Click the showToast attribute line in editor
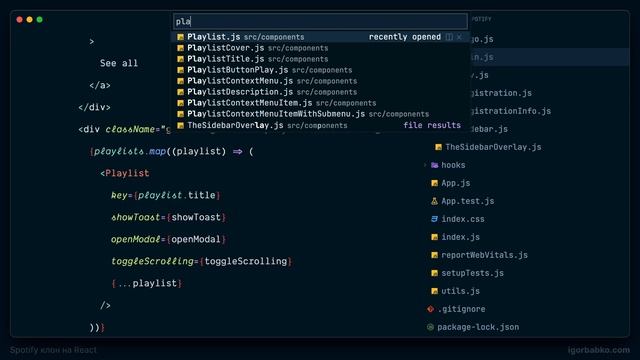This screenshot has width=640, height=360. point(168,217)
